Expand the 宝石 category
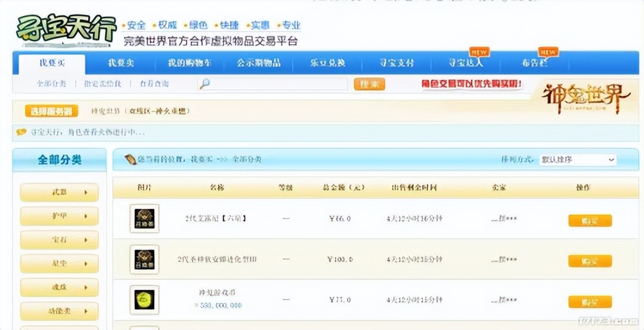 tap(59, 239)
